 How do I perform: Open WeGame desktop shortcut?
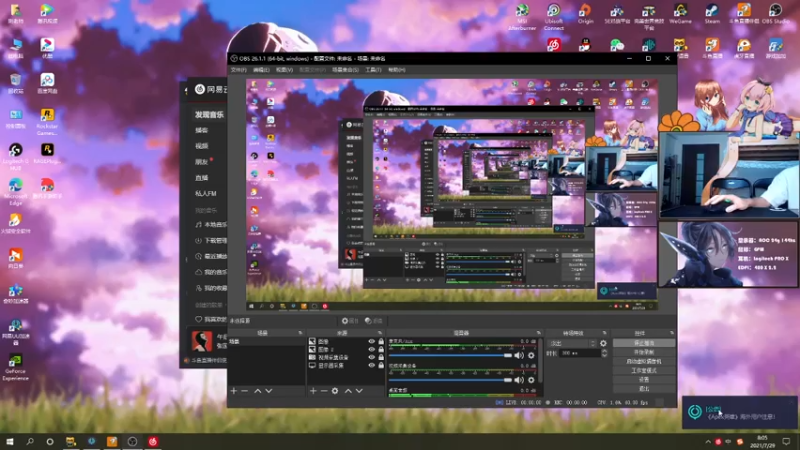(x=680, y=14)
